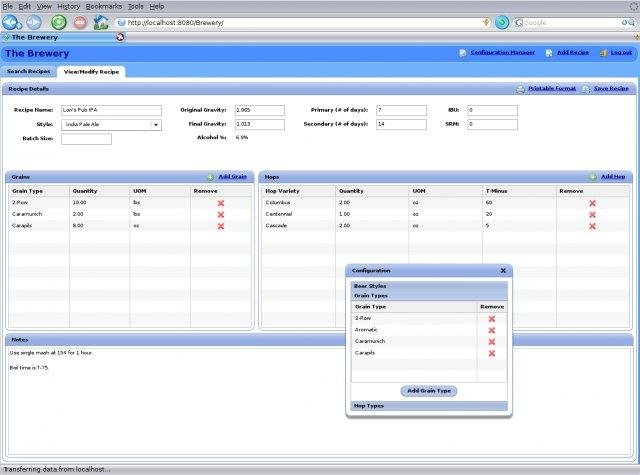Open the Bookmarks menu
640x475 pixels.
(x=104, y=7)
